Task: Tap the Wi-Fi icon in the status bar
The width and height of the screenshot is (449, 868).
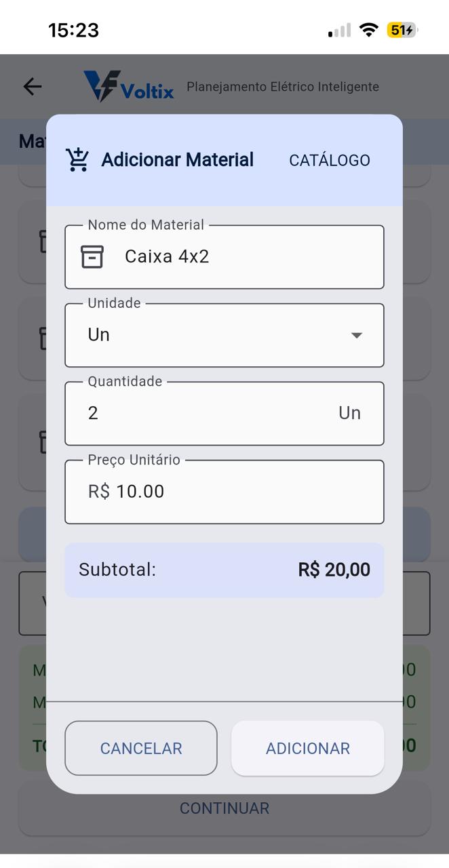Action: tap(367, 30)
